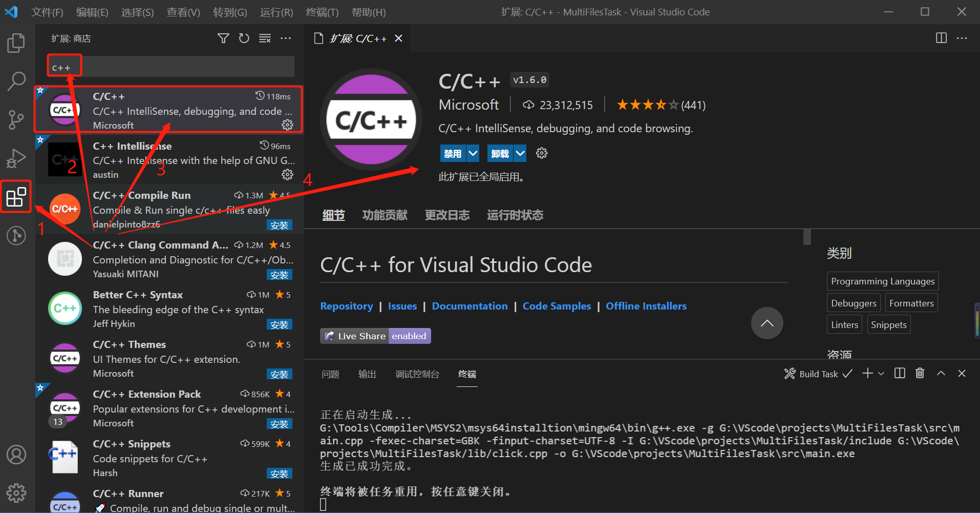Install the Better C++ Syntax extension

pyautogui.click(x=280, y=325)
